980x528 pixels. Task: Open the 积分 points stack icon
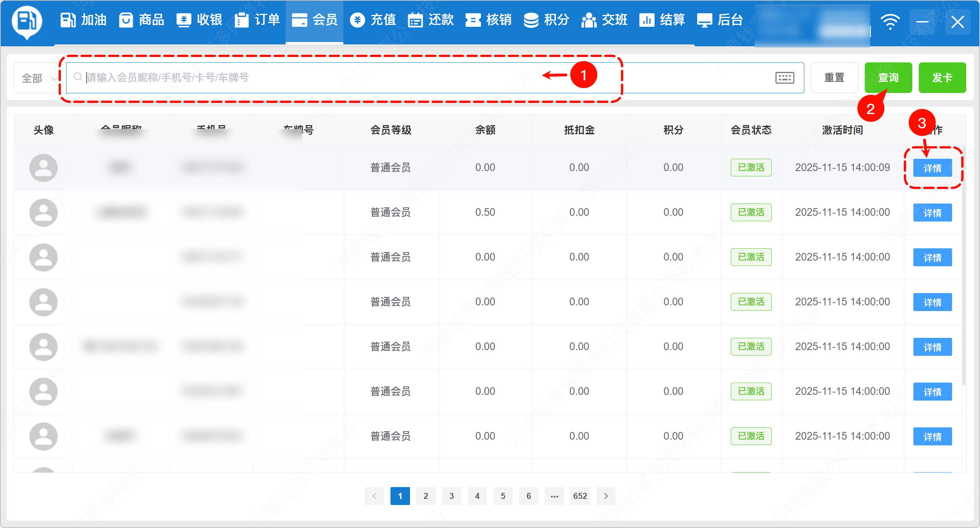(531, 20)
